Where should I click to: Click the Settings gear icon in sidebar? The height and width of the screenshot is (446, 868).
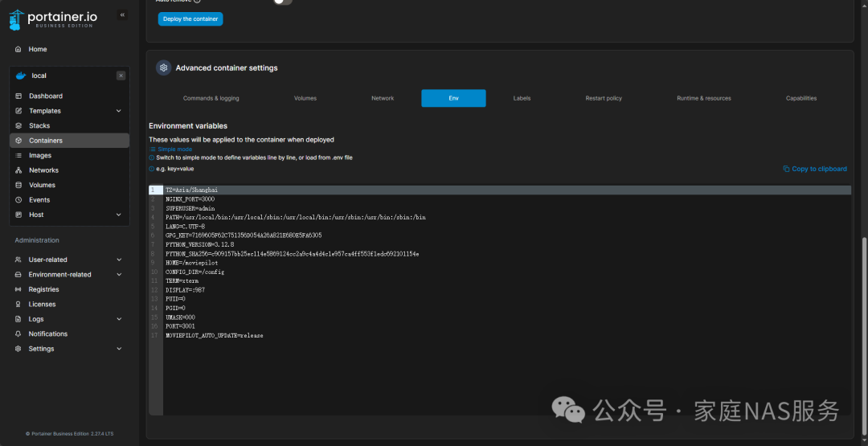tap(18, 349)
